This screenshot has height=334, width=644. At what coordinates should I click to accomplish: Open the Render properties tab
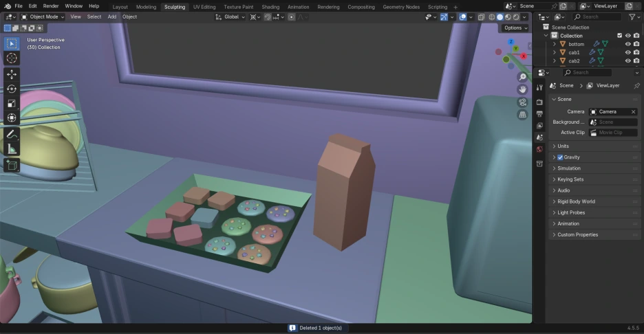[539, 102]
